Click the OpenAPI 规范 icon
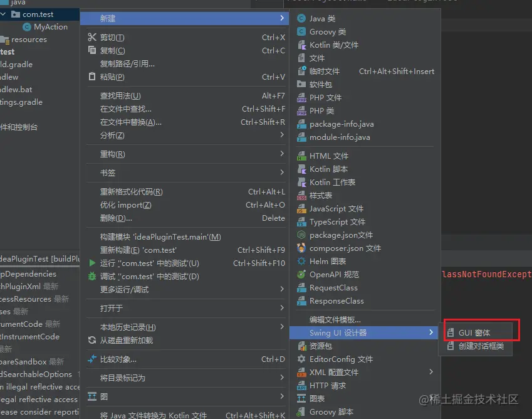This screenshot has height=419, width=532. [301, 274]
